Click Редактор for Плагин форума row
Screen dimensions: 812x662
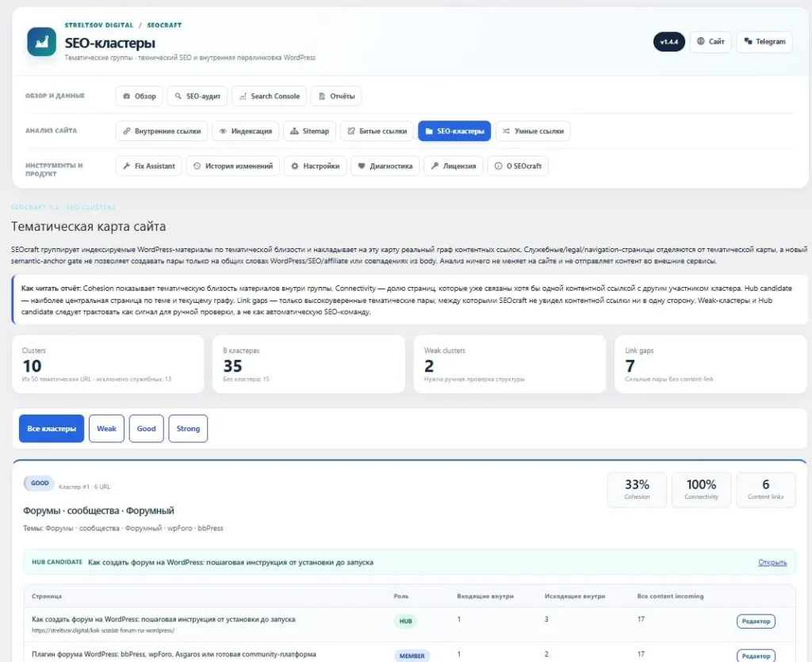pyautogui.click(x=756, y=656)
